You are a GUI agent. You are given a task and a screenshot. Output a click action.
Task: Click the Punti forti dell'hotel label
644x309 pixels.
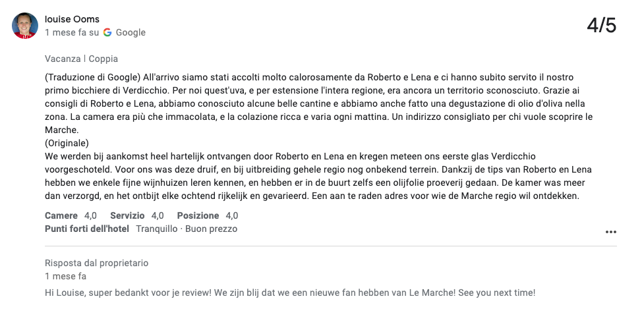click(86, 229)
